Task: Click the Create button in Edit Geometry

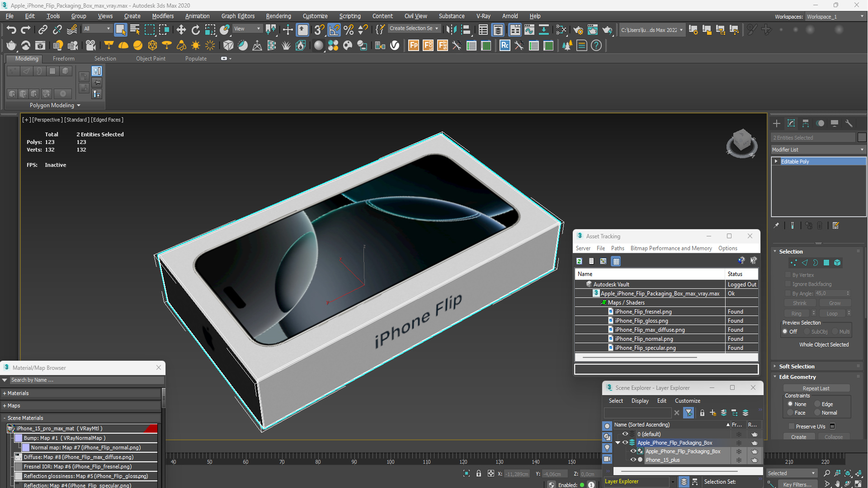Action: [x=798, y=437]
